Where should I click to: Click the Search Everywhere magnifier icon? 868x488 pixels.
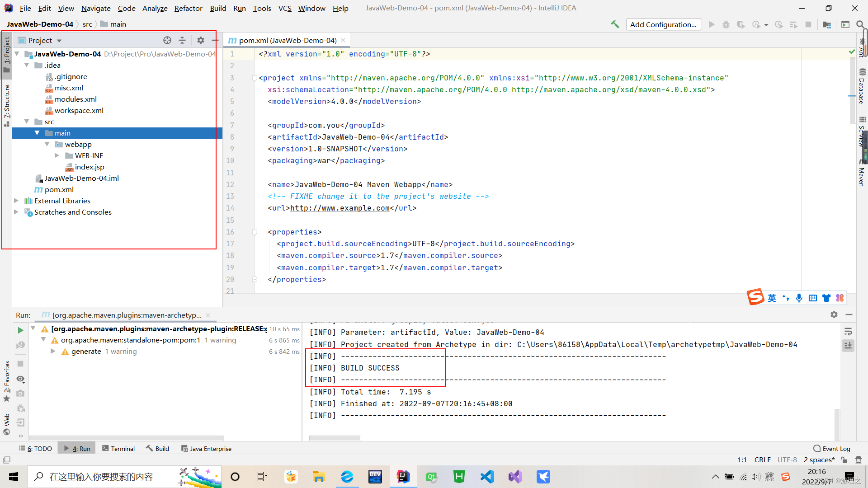pos(860,24)
